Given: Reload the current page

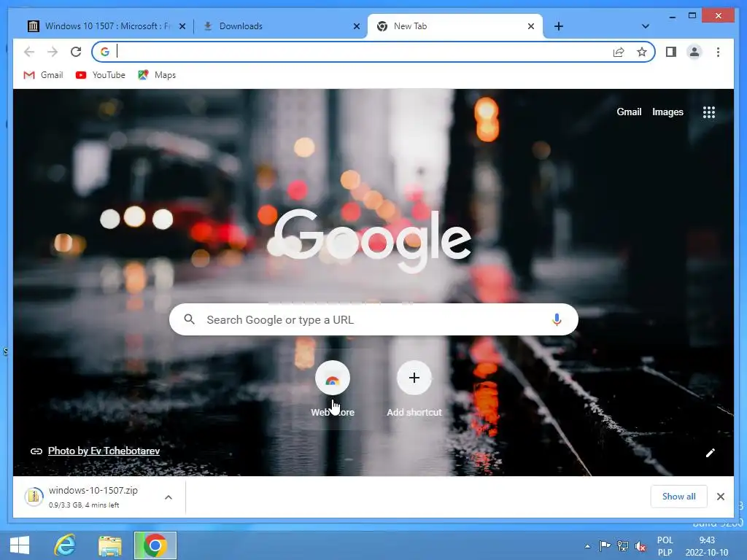Looking at the screenshot, I should [76, 52].
